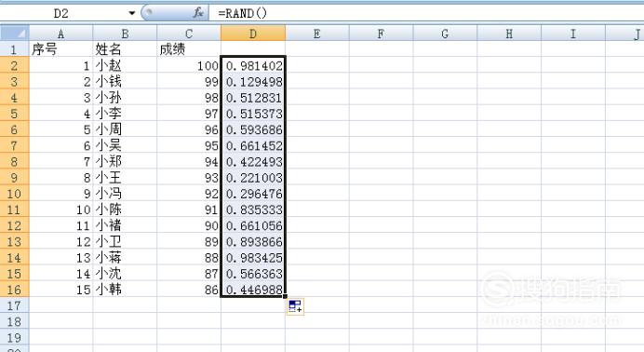644x352 pixels.
Task: Click score cell showing 95
Action: pyautogui.click(x=189, y=145)
